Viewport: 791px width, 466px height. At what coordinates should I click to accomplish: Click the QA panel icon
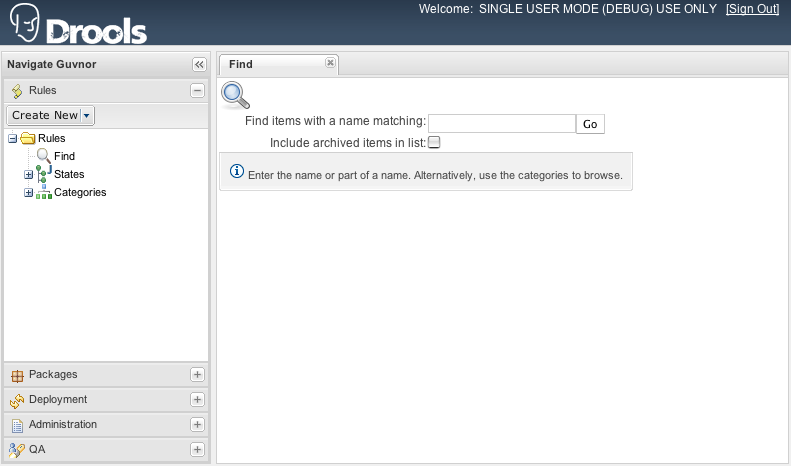pyautogui.click(x=17, y=450)
